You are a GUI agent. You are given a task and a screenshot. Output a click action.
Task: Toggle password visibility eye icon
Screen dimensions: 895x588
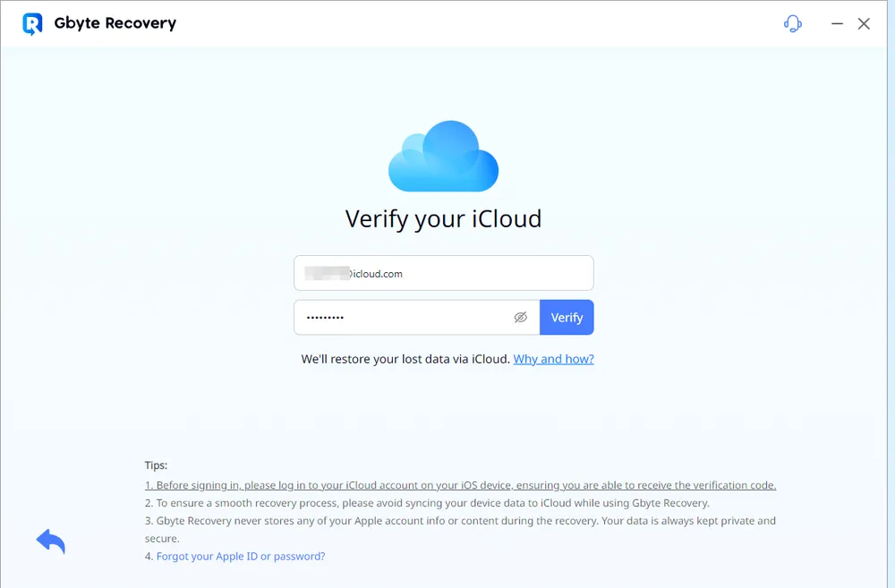(521, 318)
